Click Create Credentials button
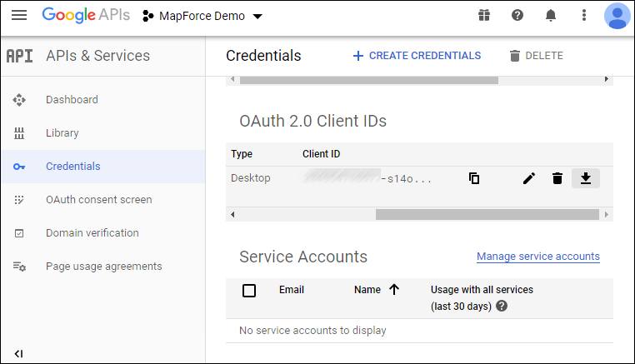The image size is (635, 364). click(x=417, y=56)
